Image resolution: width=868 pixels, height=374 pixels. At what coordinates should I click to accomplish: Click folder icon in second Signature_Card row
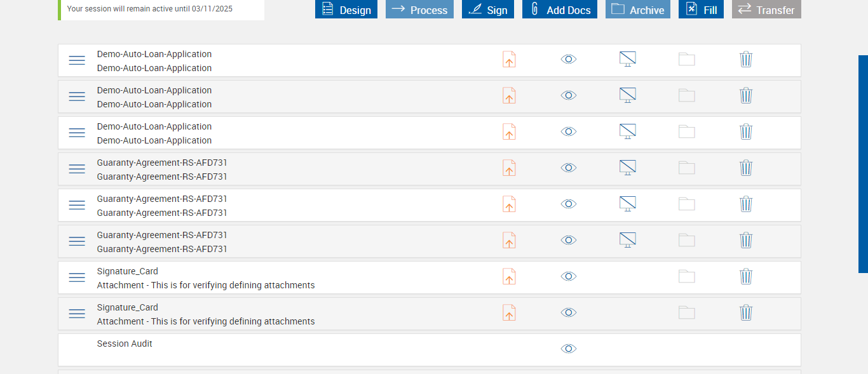click(x=687, y=312)
